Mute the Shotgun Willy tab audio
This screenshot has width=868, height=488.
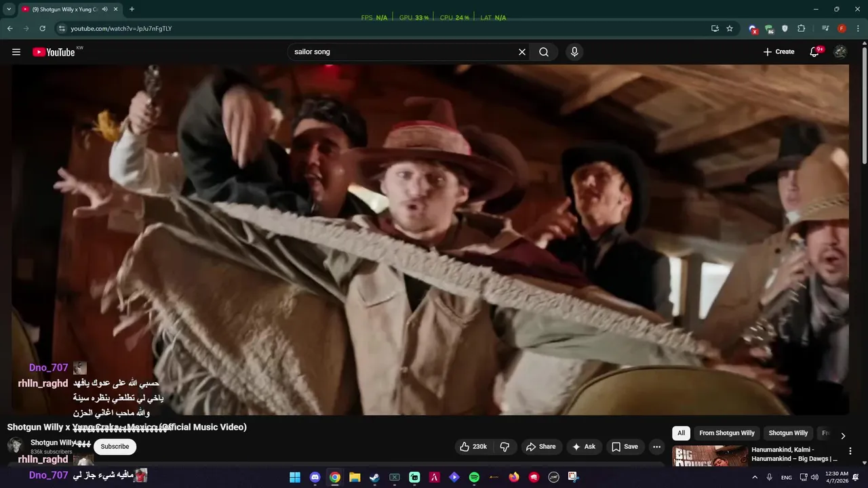click(104, 9)
